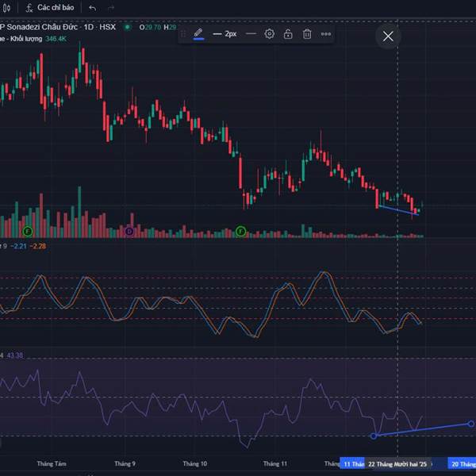The height and width of the screenshot is (476, 476).
Task: Select the right anchor of RSI trend line
Action: [x=470, y=424]
